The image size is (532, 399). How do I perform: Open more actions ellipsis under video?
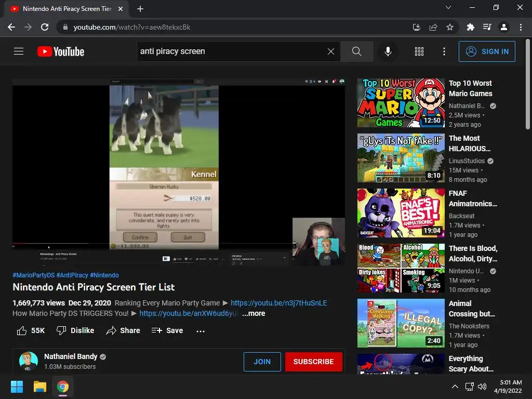(x=201, y=331)
